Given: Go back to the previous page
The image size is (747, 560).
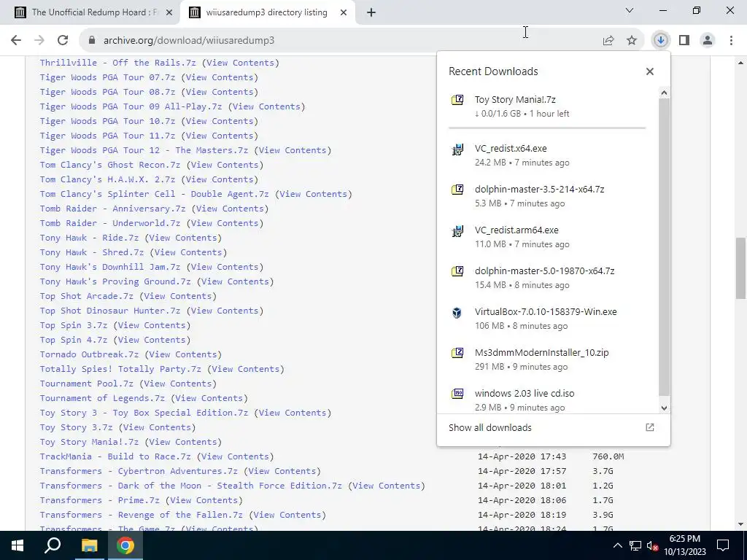Looking at the screenshot, I should [16, 41].
